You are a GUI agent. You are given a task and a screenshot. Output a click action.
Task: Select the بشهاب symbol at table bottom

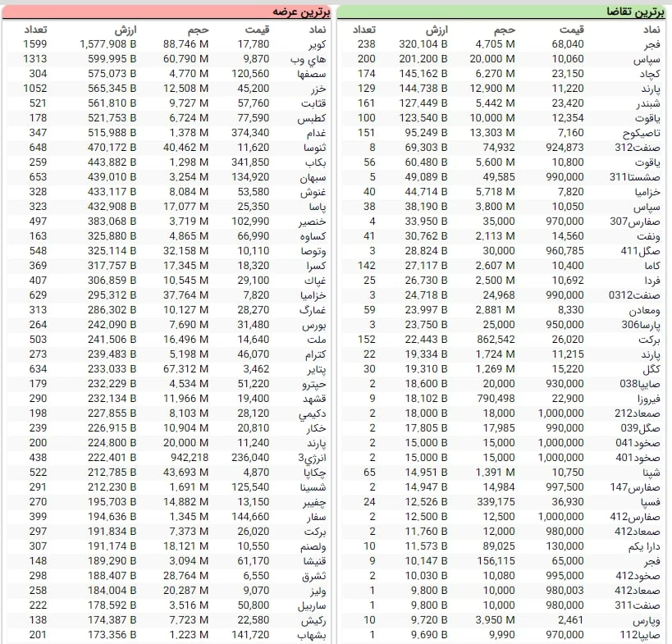[x=312, y=635]
